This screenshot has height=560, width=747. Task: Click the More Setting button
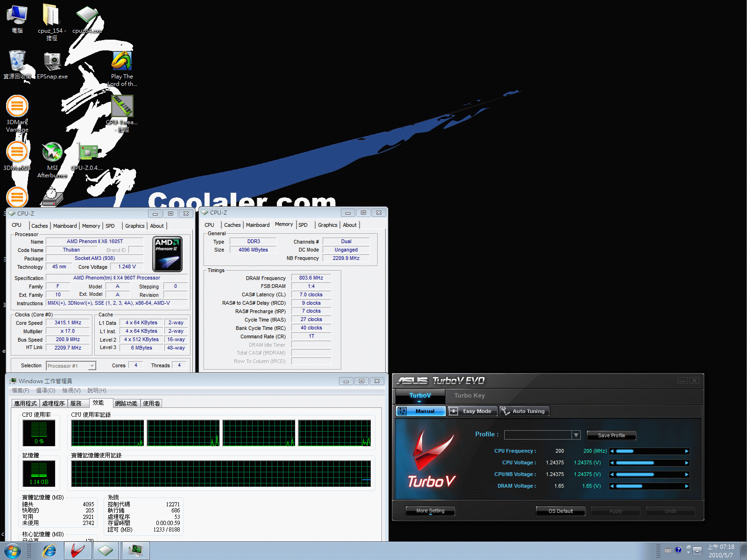pos(430,511)
